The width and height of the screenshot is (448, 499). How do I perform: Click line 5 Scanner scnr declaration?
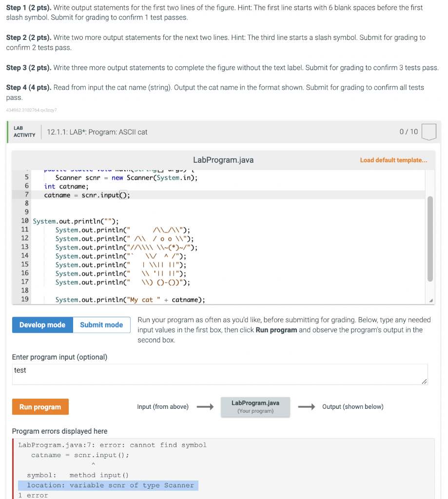click(x=126, y=178)
